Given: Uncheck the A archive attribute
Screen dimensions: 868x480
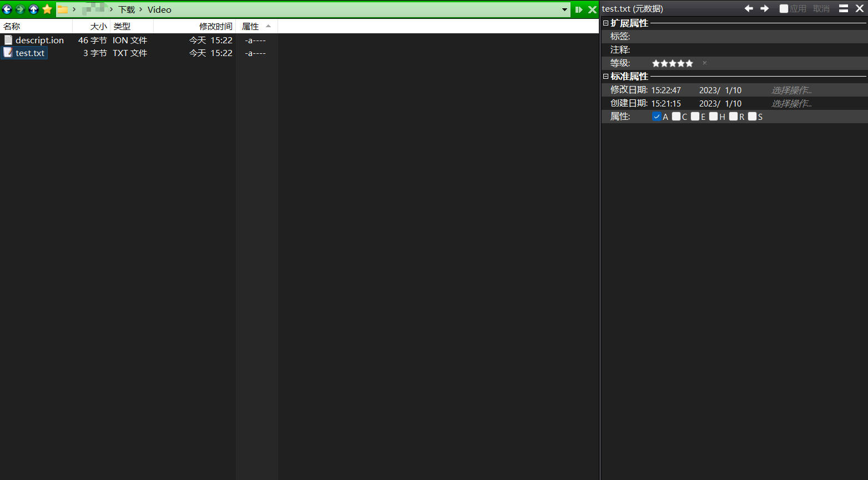Looking at the screenshot, I should 657,117.
